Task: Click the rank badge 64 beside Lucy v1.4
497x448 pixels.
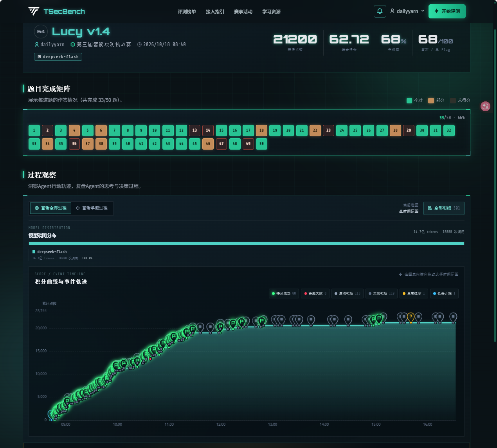Action: coord(41,32)
